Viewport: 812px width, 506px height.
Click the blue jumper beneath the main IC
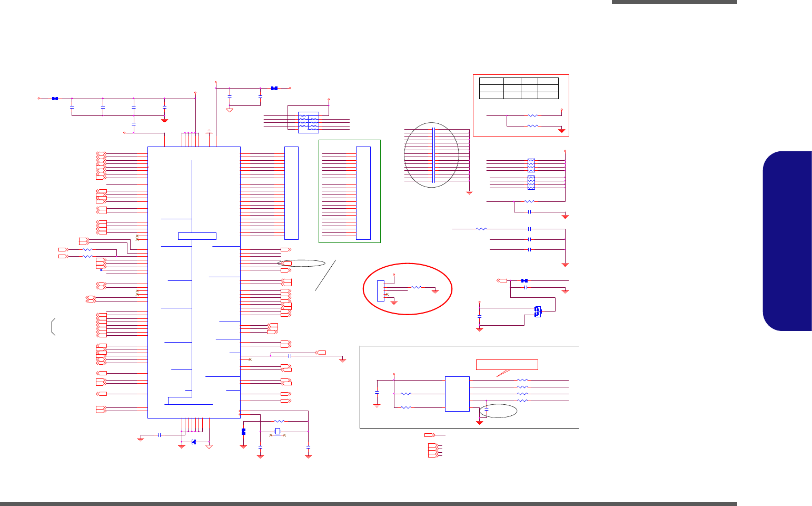pyautogui.click(x=194, y=442)
